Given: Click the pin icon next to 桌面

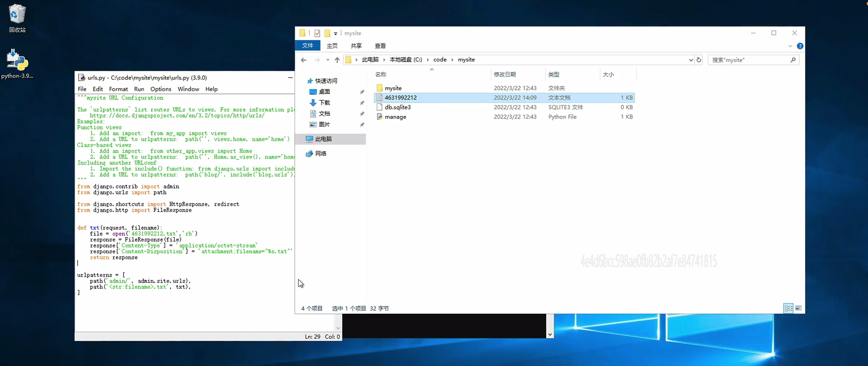Looking at the screenshot, I should coord(362,92).
